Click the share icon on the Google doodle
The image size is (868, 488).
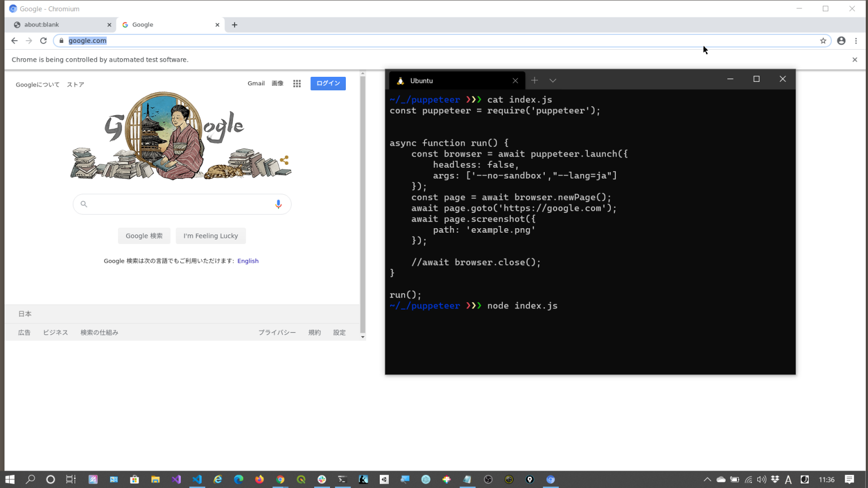coord(284,160)
